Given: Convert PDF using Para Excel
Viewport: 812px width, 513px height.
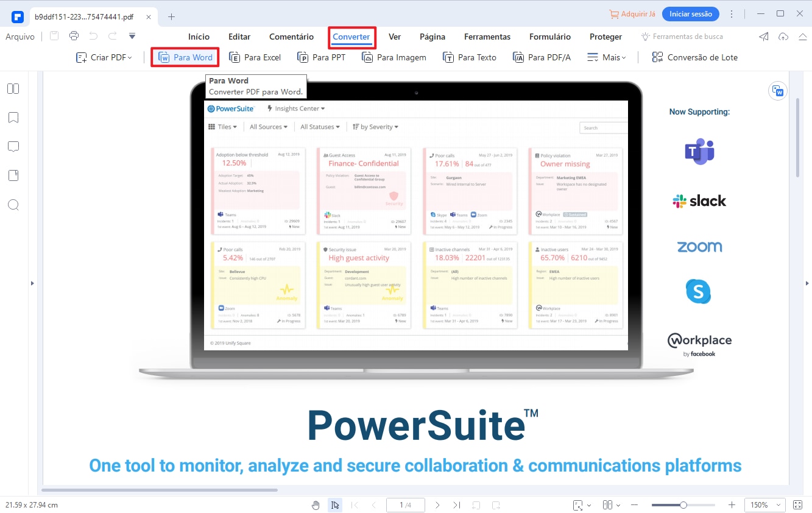Looking at the screenshot, I should coord(255,57).
